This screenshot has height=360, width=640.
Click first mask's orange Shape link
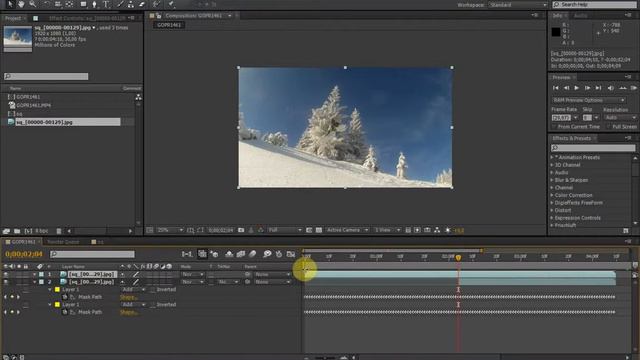[x=129, y=297]
